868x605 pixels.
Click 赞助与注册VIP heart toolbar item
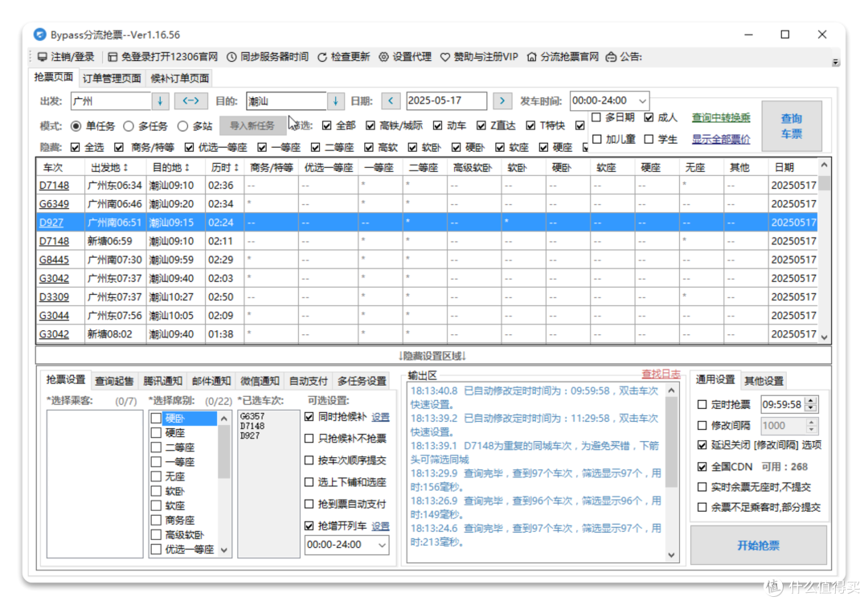[479, 57]
